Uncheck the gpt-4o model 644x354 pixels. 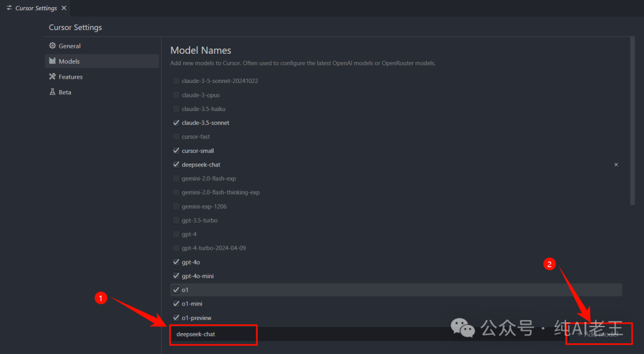[x=176, y=262]
